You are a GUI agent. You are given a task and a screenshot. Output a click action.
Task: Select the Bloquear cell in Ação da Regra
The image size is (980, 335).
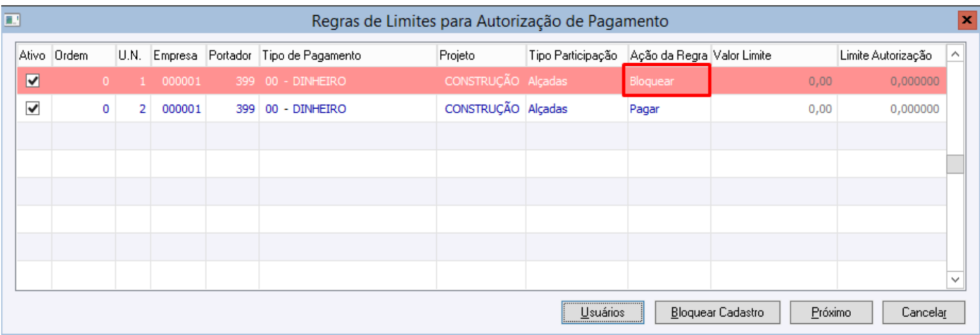[x=666, y=82]
